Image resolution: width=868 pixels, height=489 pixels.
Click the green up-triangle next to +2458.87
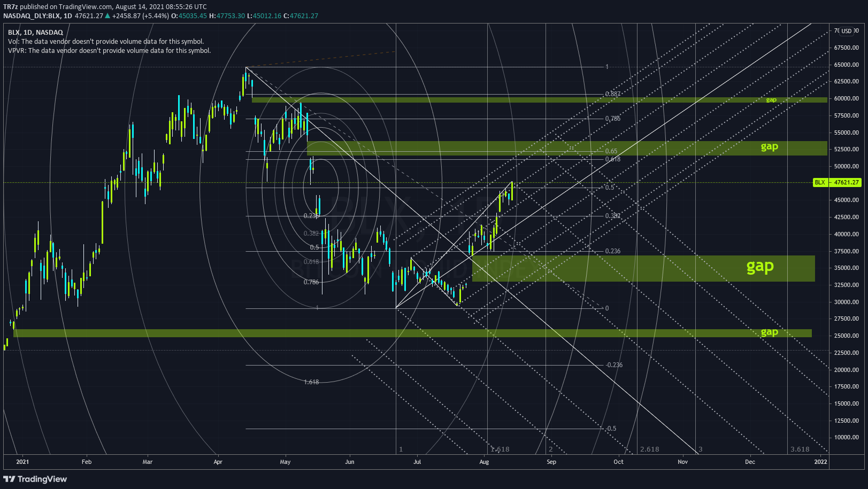tap(107, 16)
